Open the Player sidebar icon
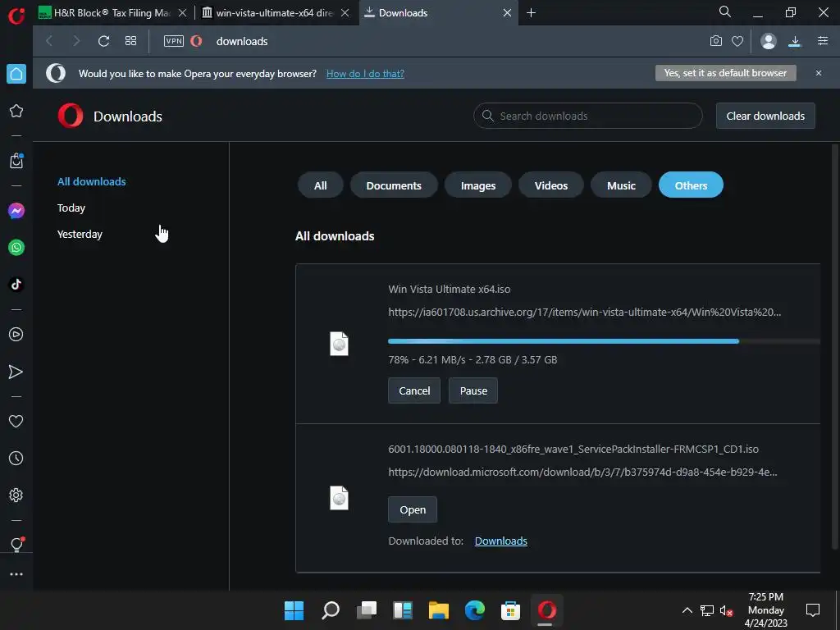Screen dimensions: 840x630 [16, 335]
